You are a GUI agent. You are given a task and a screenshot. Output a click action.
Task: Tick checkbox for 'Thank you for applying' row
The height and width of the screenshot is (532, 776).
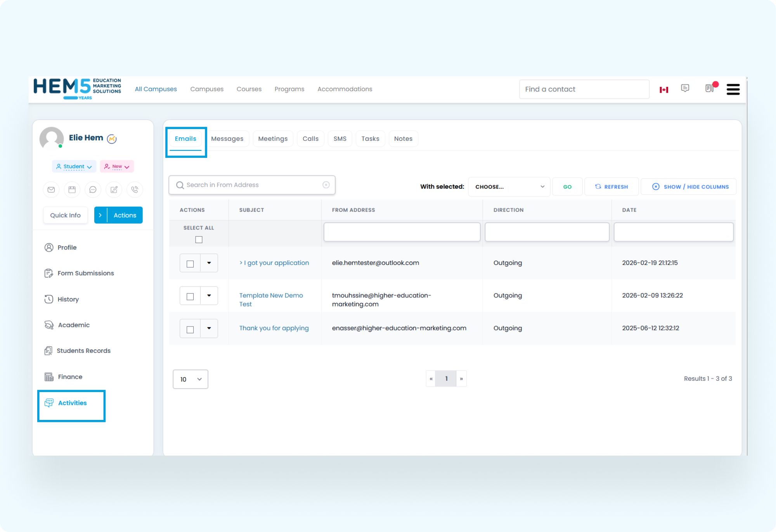click(x=190, y=329)
